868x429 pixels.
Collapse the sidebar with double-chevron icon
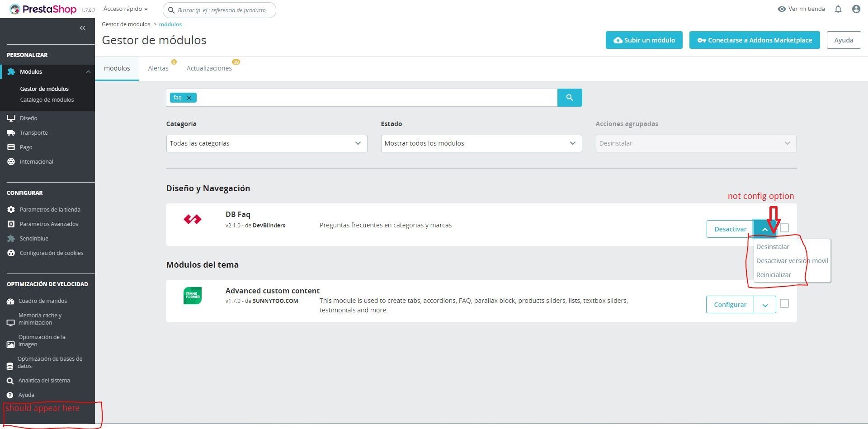click(82, 28)
